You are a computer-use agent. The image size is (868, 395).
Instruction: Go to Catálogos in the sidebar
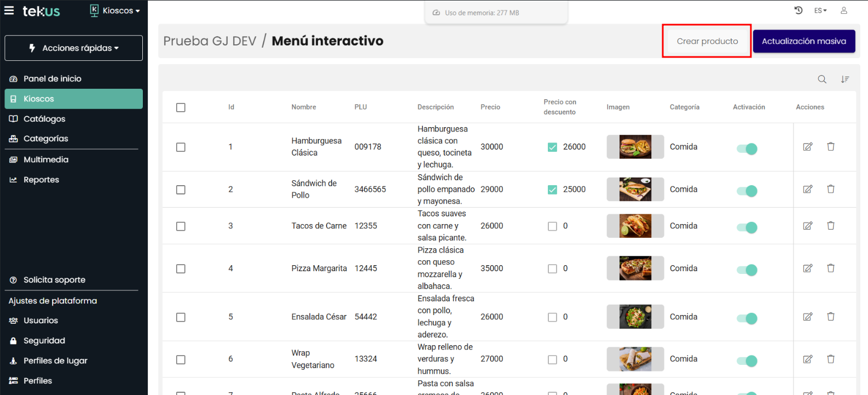coord(44,119)
